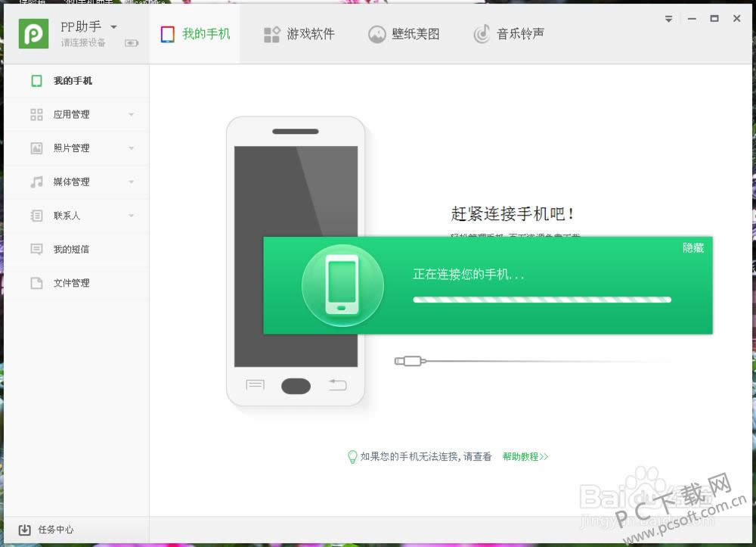Click the device icon next to 请连接设备

point(132,43)
